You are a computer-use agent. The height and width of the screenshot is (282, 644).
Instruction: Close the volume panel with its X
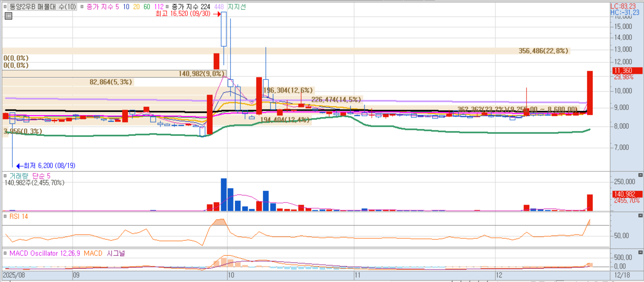(x=640, y=175)
